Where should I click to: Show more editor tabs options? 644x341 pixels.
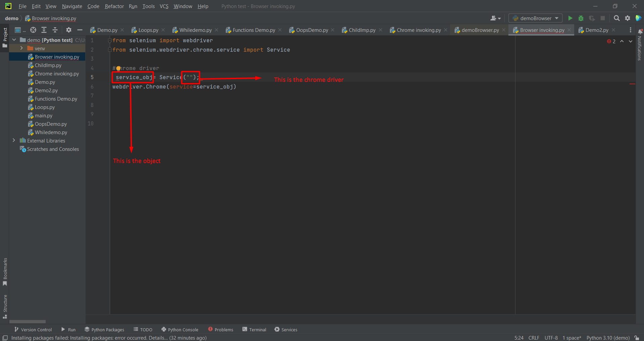[x=631, y=30]
